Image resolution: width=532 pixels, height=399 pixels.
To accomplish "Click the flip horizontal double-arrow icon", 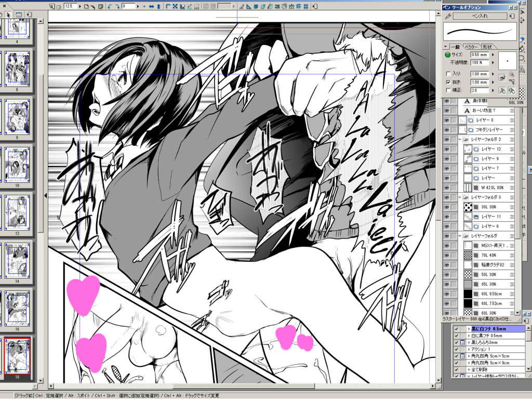I will pos(151,6).
